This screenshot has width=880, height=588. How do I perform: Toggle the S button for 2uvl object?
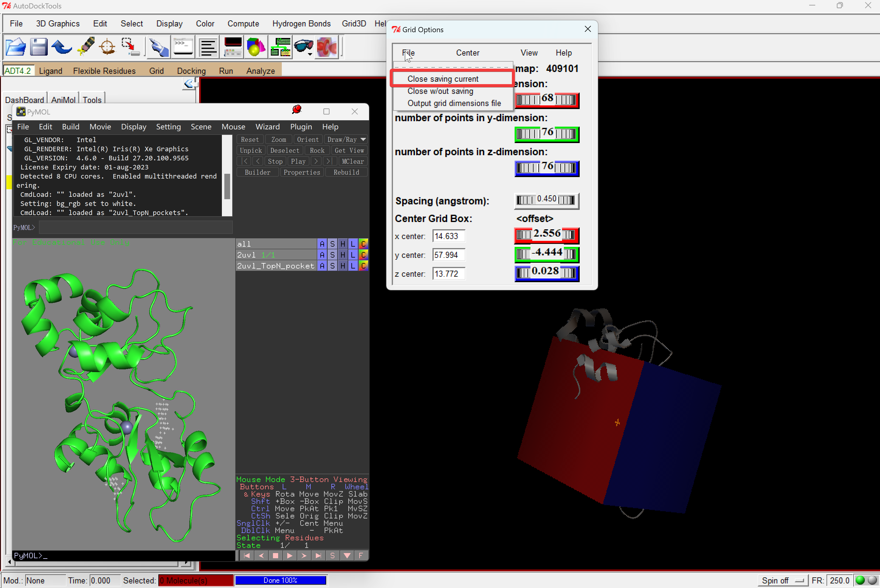tap(332, 255)
